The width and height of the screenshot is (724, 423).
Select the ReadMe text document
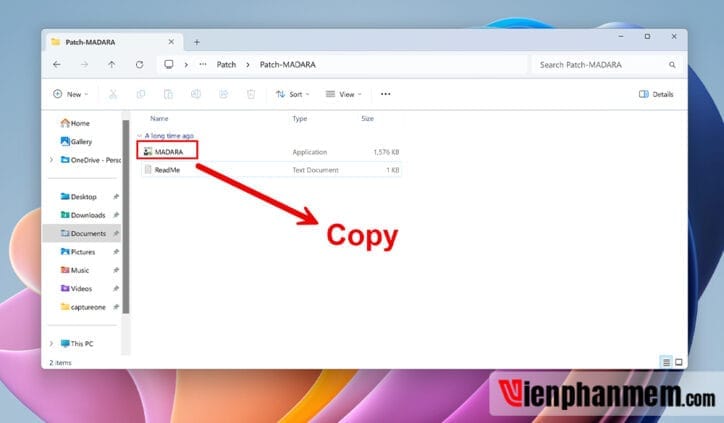(x=271, y=170)
